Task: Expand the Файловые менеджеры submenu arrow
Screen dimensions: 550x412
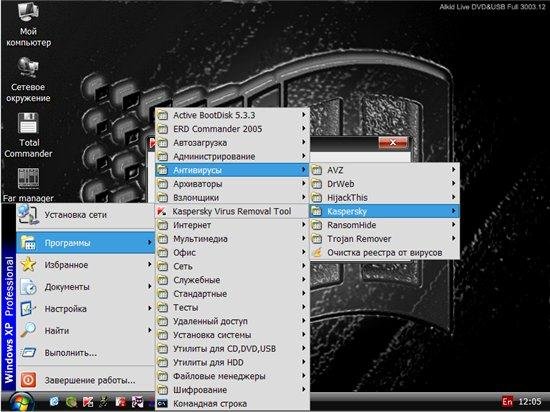Action: point(303,376)
